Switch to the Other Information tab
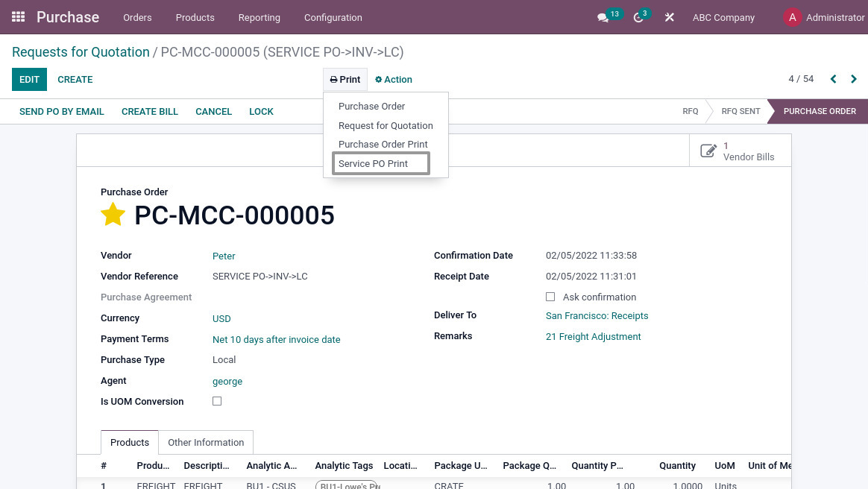The height and width of the screenshot is (489, 868). pos(206,442)
